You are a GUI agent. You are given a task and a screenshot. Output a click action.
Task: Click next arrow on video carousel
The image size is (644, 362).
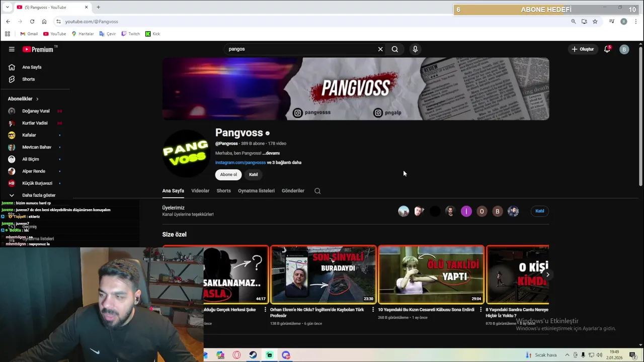[x=547, y=275]
